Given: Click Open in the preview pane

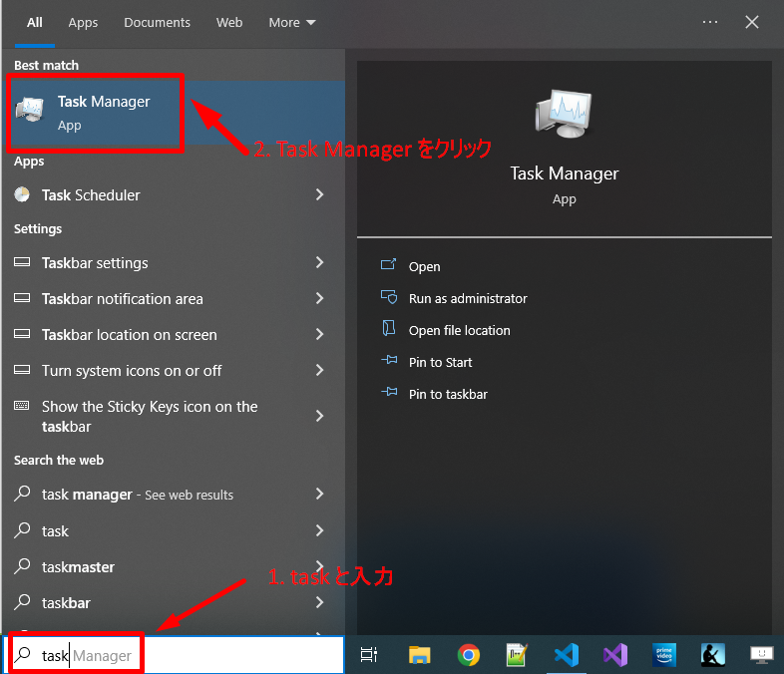Looking at the screenshot, I should click(425, 266).
